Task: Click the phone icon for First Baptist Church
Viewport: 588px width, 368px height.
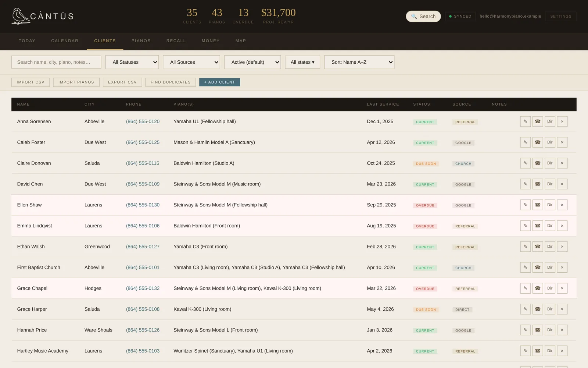Action: [538, 268]
